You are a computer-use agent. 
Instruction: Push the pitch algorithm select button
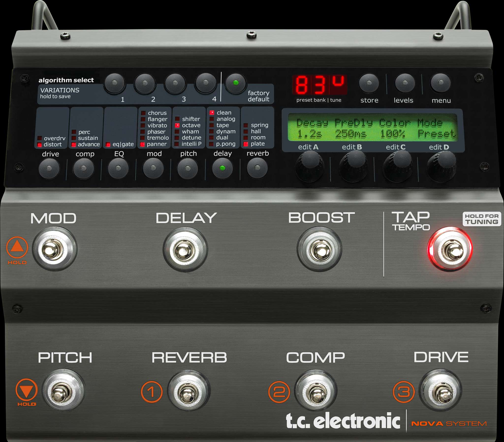pyautogui.click(x=188, y=168)
